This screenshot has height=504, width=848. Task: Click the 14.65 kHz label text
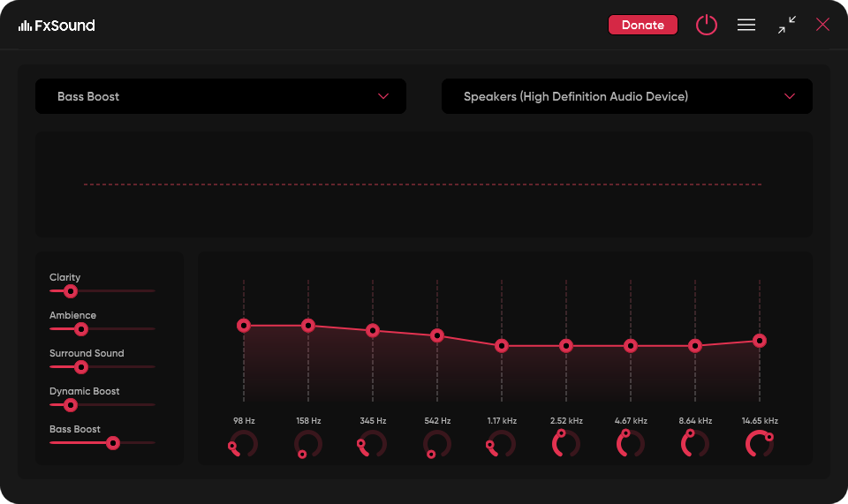760,421
